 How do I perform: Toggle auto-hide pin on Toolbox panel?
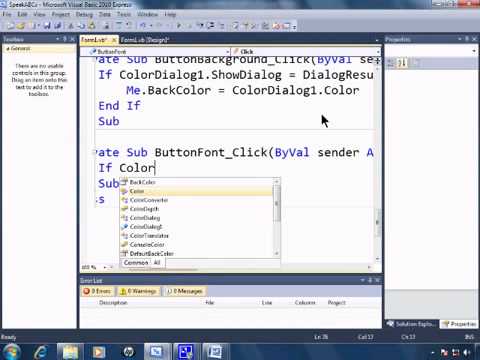(65, 39)
